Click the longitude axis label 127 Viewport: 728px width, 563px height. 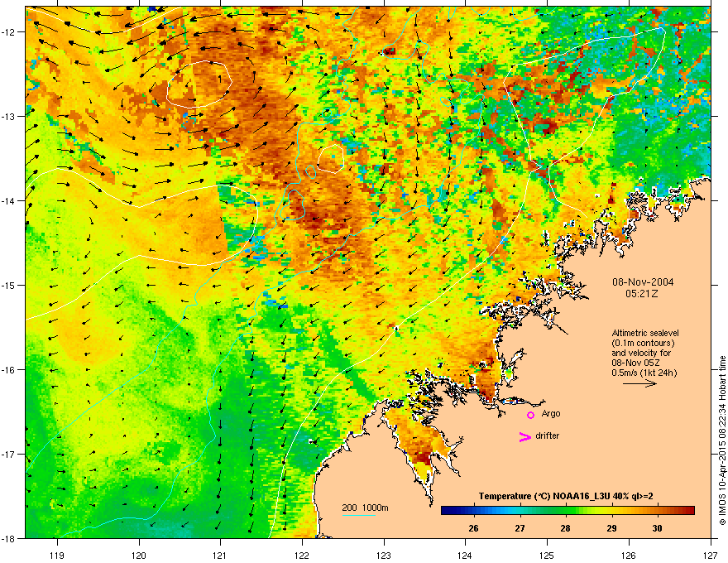711,555
